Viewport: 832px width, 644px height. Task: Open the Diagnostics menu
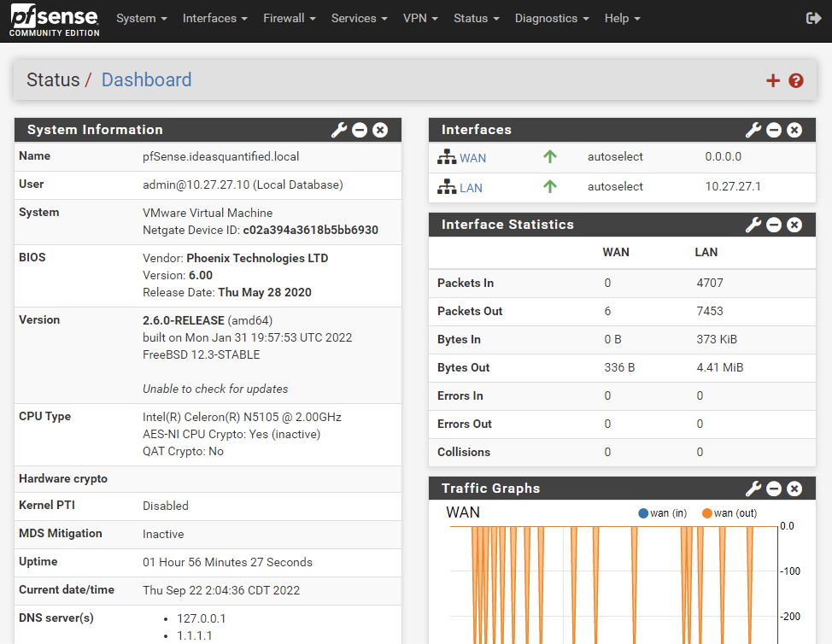[x=551, y=18]
